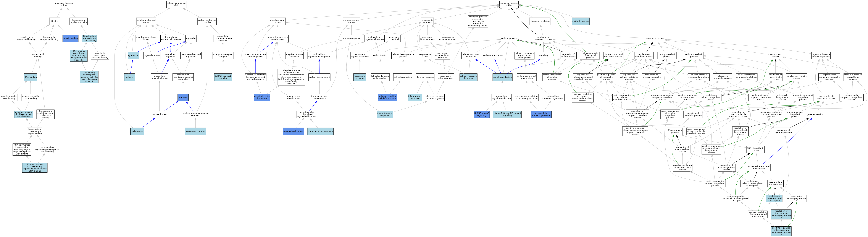Select the 'response to chemical' node
868x237 pixels.
click(x=394, y=38)
